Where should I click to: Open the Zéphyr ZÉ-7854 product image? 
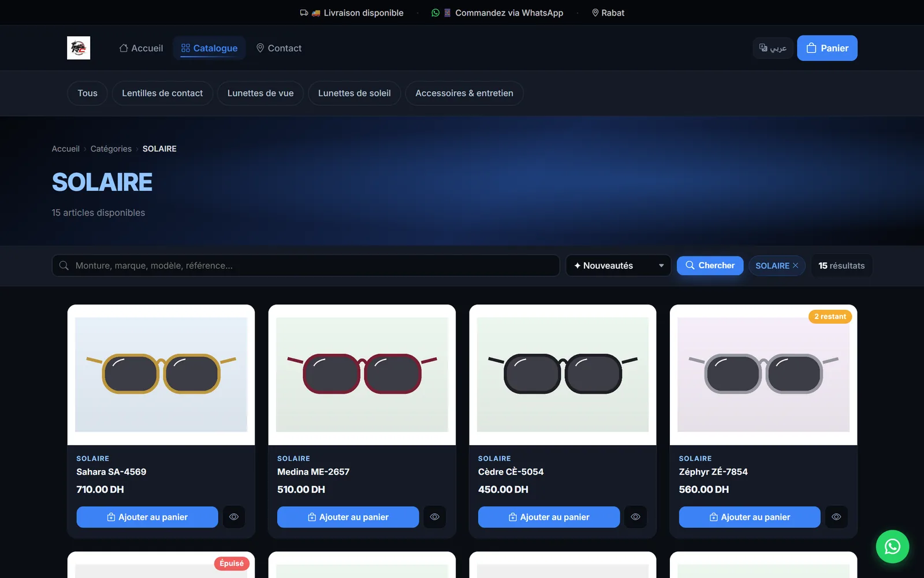(x=763, y=375)
